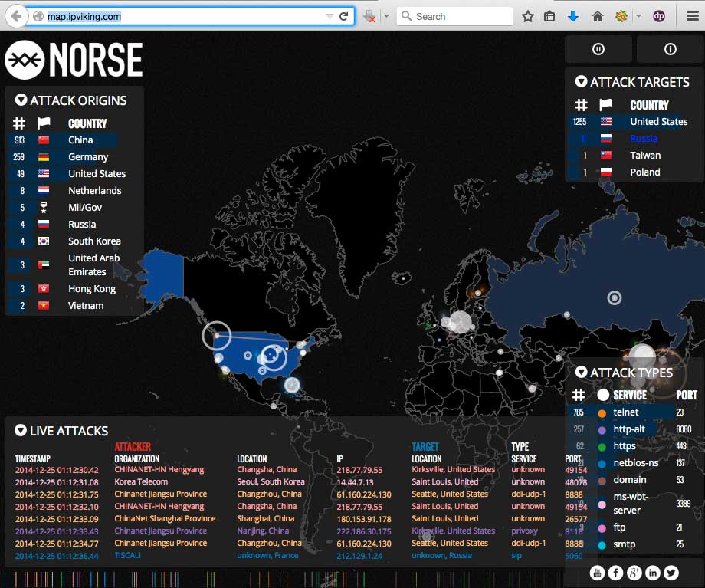This screenshot has height=588, width=705.
Task: Open the Facebook social icon
Action: (616, 573)
